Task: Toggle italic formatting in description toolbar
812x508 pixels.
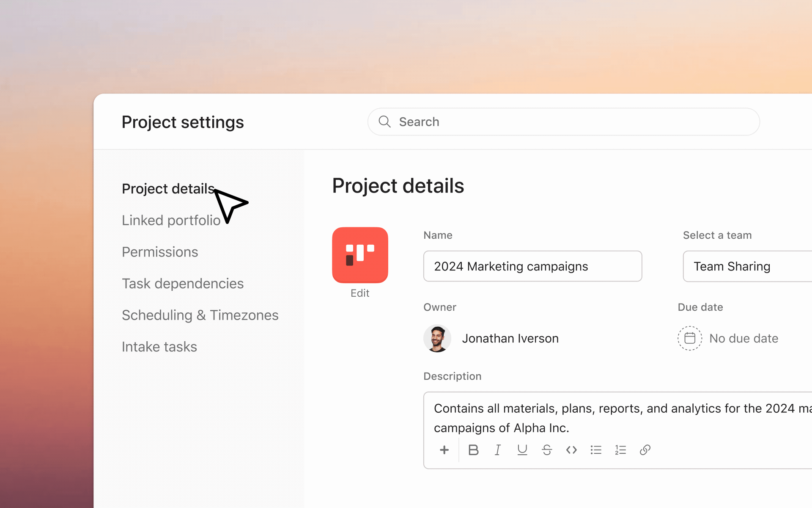Action: tap(498, 450)
